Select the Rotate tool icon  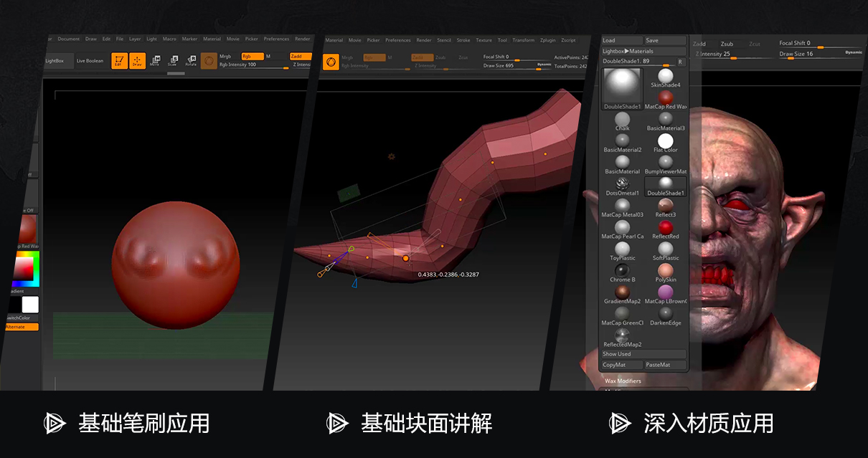point(191,61)
